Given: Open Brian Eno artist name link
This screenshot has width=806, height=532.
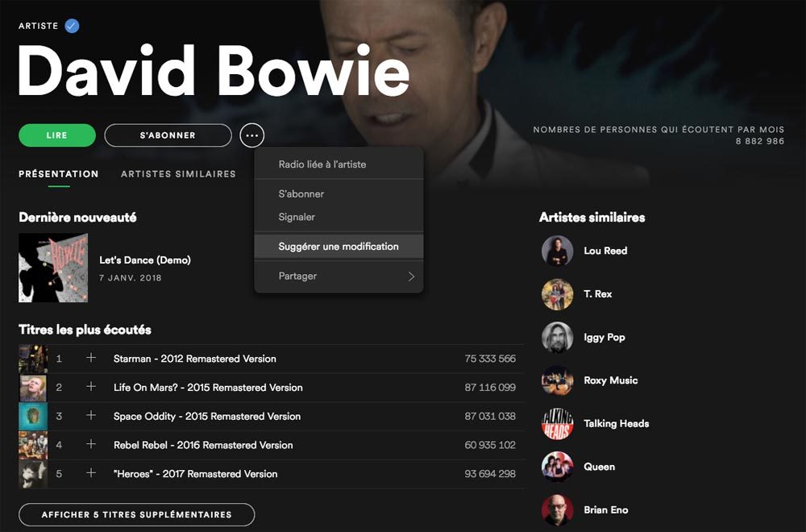Looking at the screenshot, I should pos(606,510).
